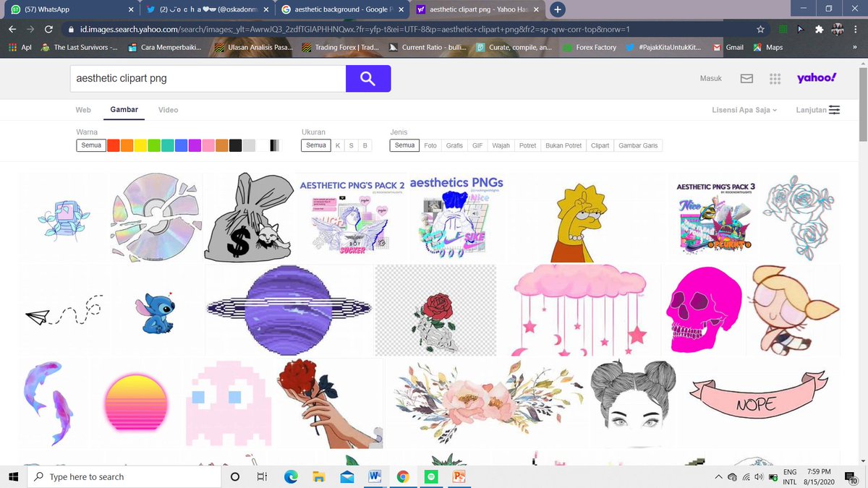
Task: Toggle the Clipart type filter
Action: 600,145
